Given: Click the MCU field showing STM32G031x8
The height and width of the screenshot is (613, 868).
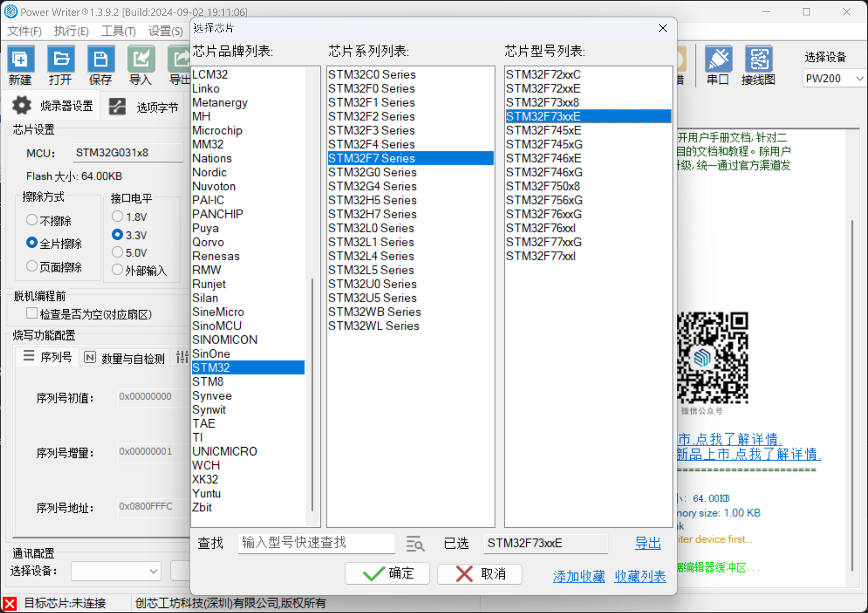Looking at the screenshot, I should [128, 153].
